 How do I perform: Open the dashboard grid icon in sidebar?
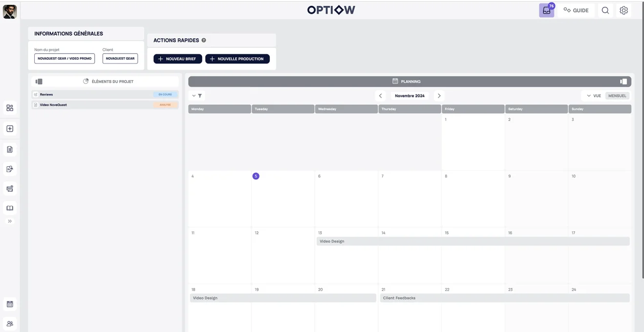pyautogui.click(x=10, y=108)
